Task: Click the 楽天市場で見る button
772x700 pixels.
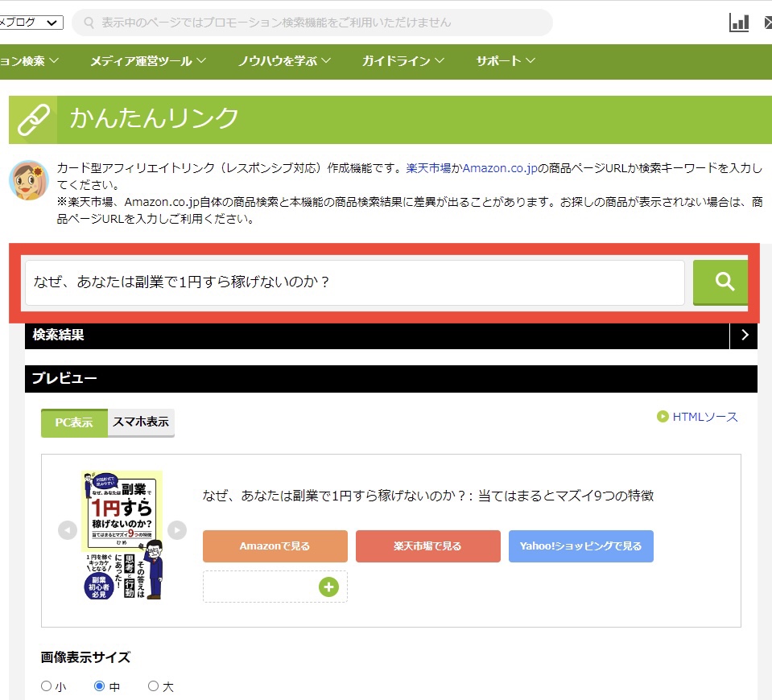Action: click(x=427, y=546)
